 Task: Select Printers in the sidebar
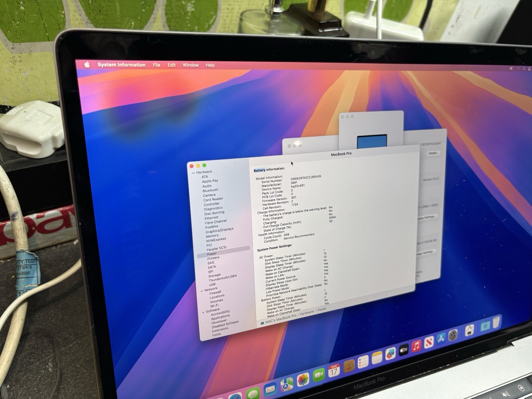(213, 258)
